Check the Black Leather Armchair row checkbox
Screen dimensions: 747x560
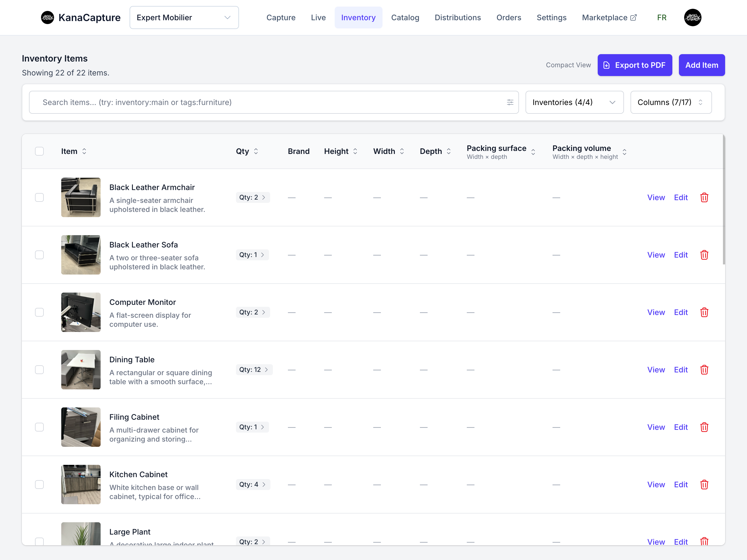(39, 198)
